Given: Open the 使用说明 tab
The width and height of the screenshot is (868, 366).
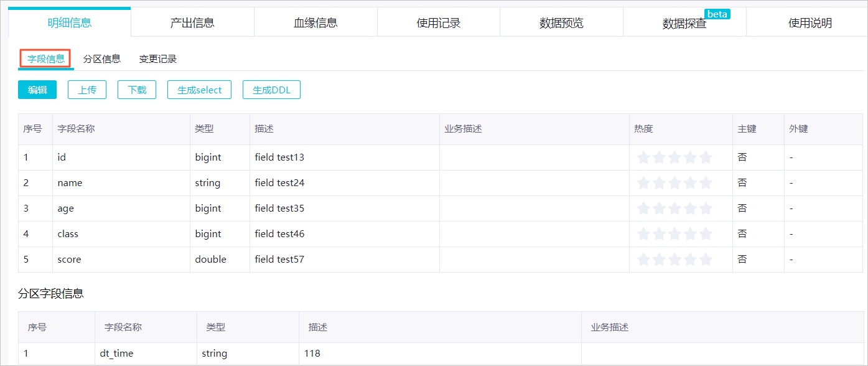Looking at the screenshot, I should [x=810, y=23].
